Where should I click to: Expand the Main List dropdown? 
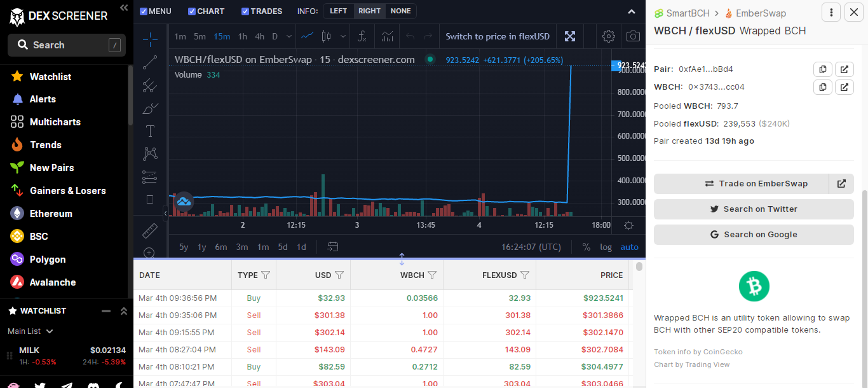[30, 331]
